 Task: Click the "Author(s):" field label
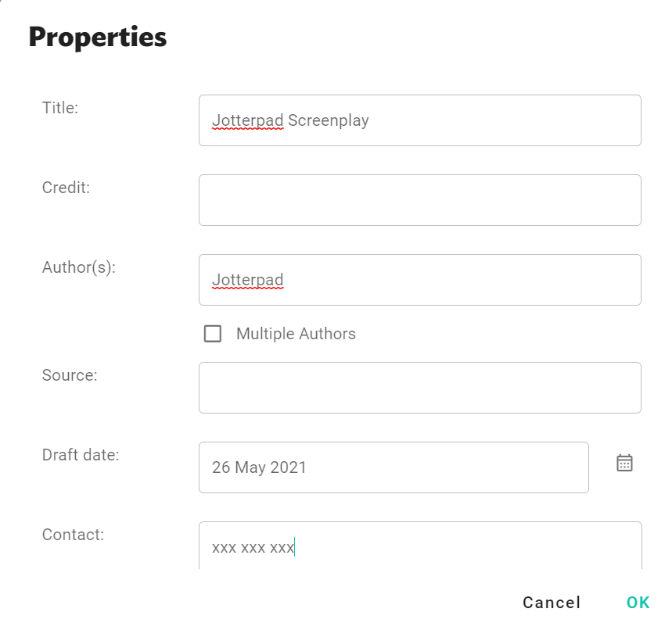pos(79,267)
